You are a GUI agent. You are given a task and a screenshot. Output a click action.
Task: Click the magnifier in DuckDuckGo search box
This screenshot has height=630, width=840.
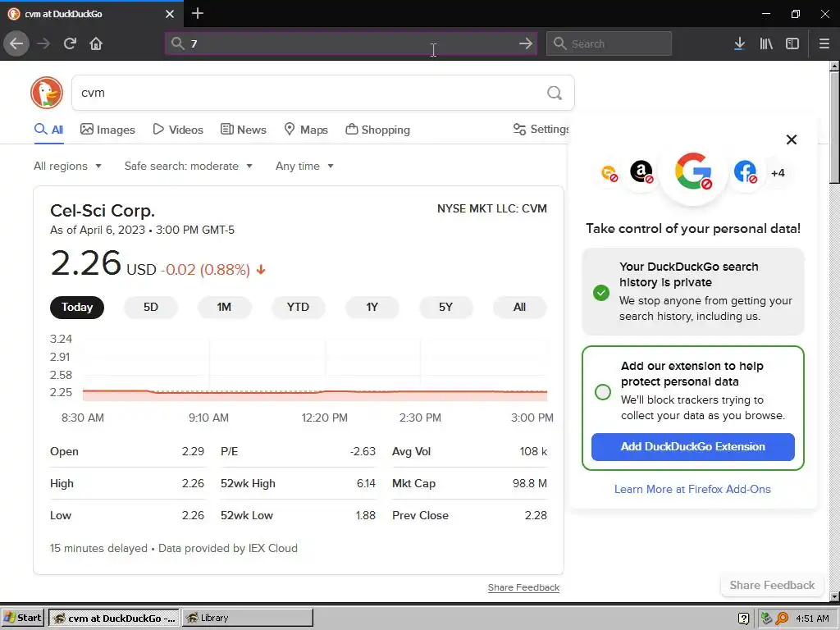tap(555, 94)
